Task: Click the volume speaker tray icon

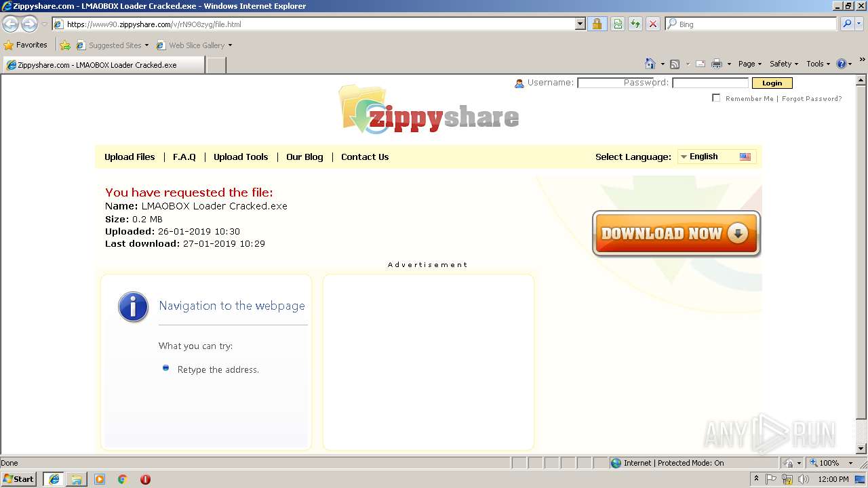Action: [804, 479]
